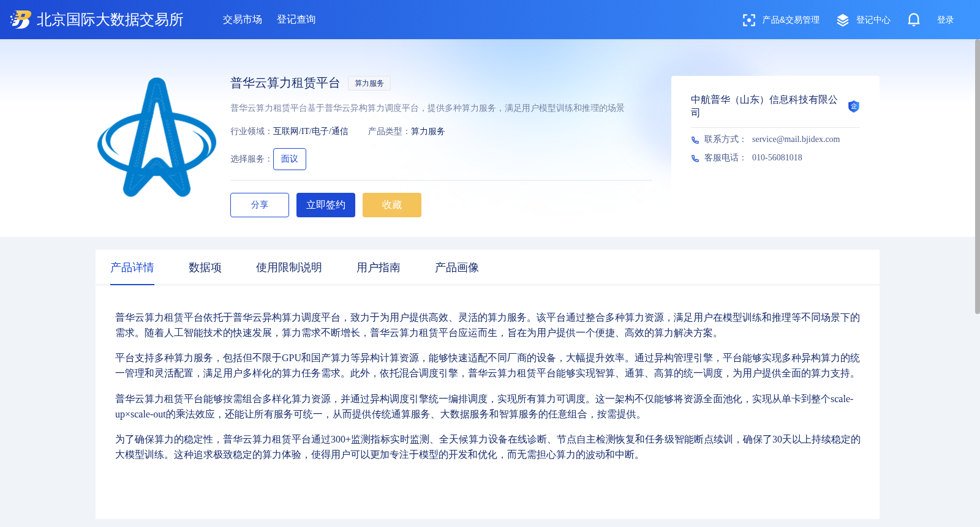Open 交易市场 in the top navigation

pos(243,20)
